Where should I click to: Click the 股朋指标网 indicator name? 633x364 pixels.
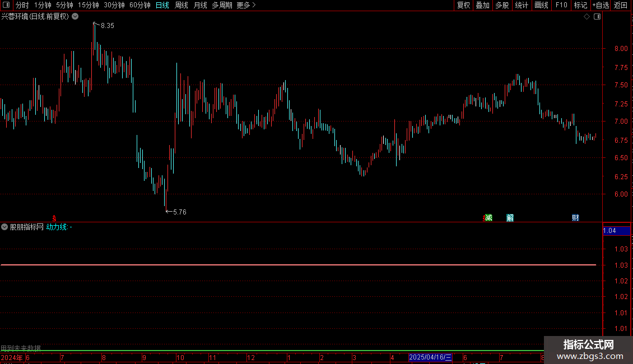click(x=27, y=227)
